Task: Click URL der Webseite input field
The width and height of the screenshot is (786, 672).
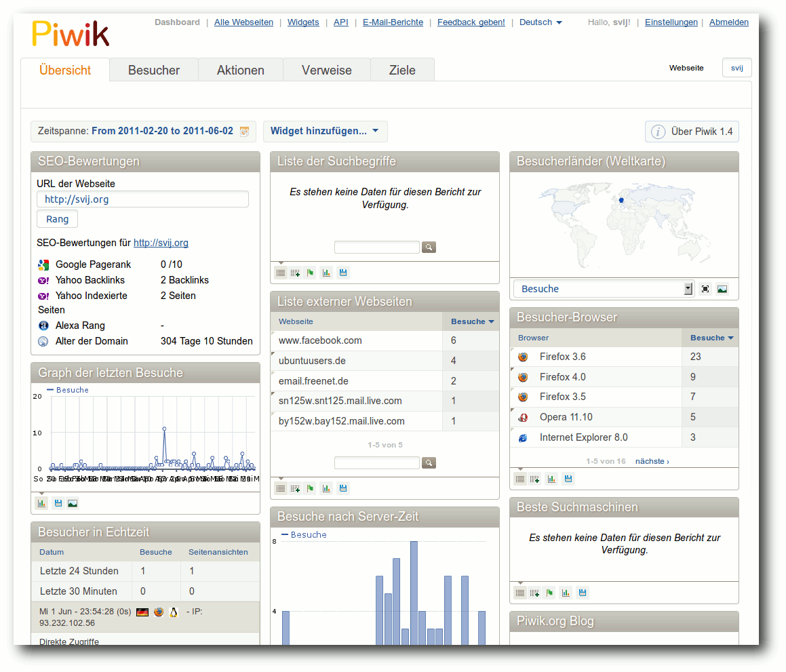Action: click(143, 199)
